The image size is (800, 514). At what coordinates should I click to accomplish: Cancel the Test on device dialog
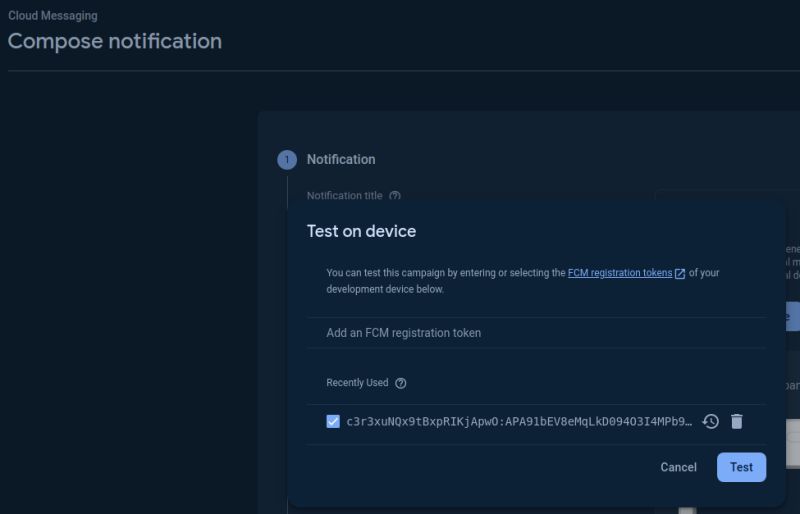(678, 467)
